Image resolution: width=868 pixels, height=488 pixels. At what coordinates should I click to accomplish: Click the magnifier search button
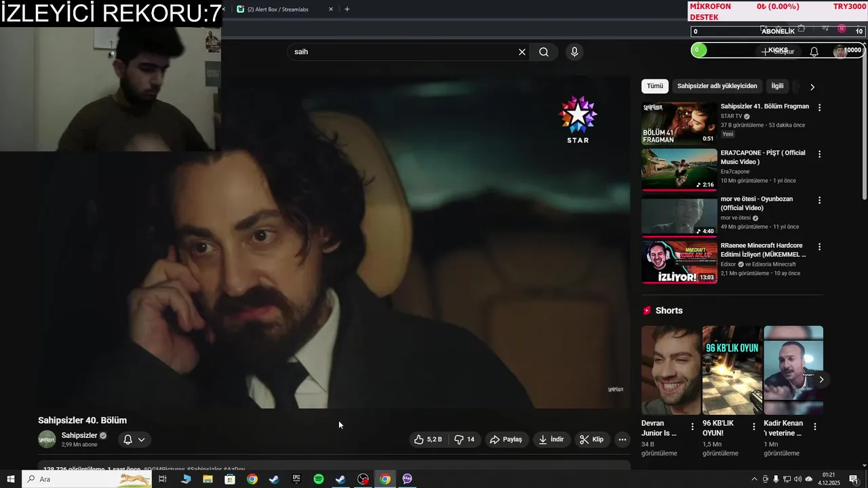(x=544, y=52)
